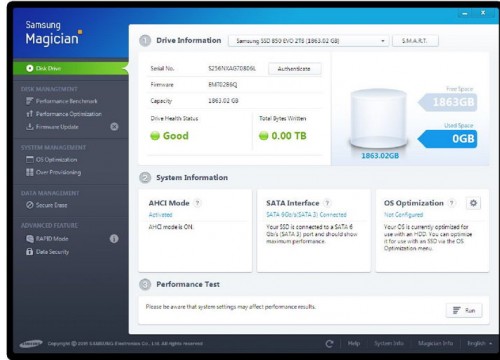This screenshot has height=360, width=500.
Task: Click the Disk Drive disc icon
Action: tap(30, 68)
